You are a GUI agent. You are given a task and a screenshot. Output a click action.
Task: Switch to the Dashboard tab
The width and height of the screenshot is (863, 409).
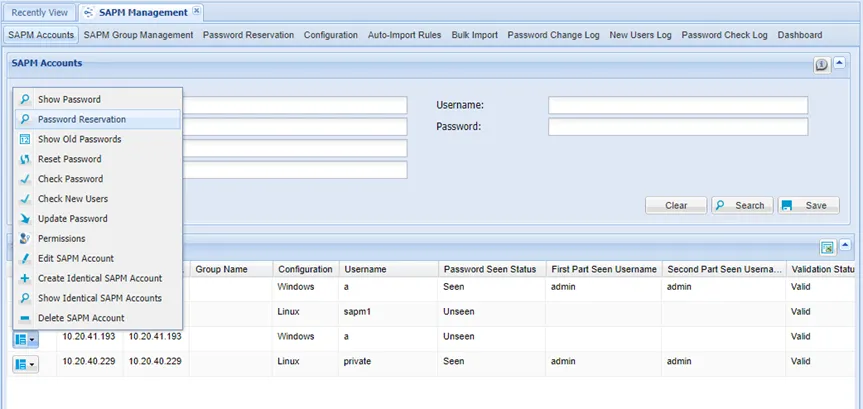(800, 35)
